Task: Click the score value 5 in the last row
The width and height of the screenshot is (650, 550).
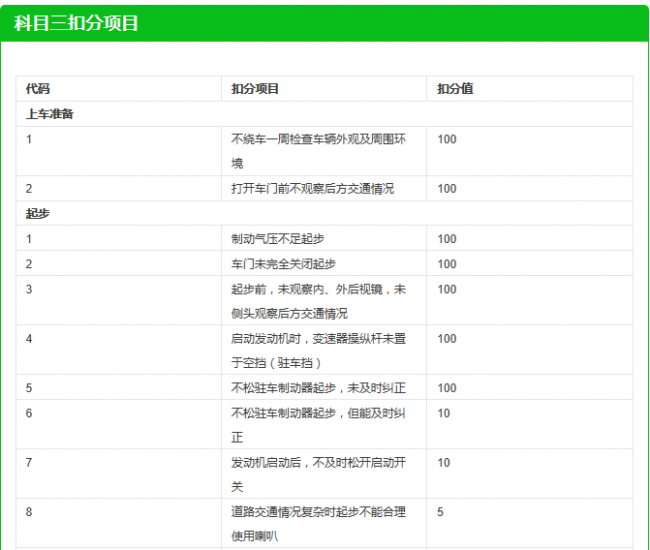Action: (x=441, y=512)
